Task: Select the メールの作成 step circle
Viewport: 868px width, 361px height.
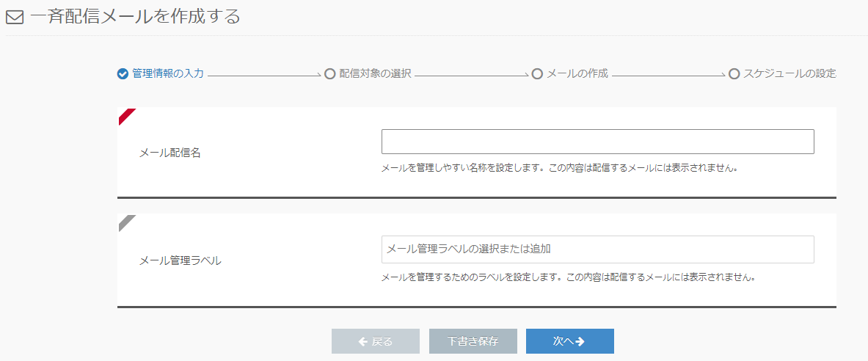Action: 536,73
